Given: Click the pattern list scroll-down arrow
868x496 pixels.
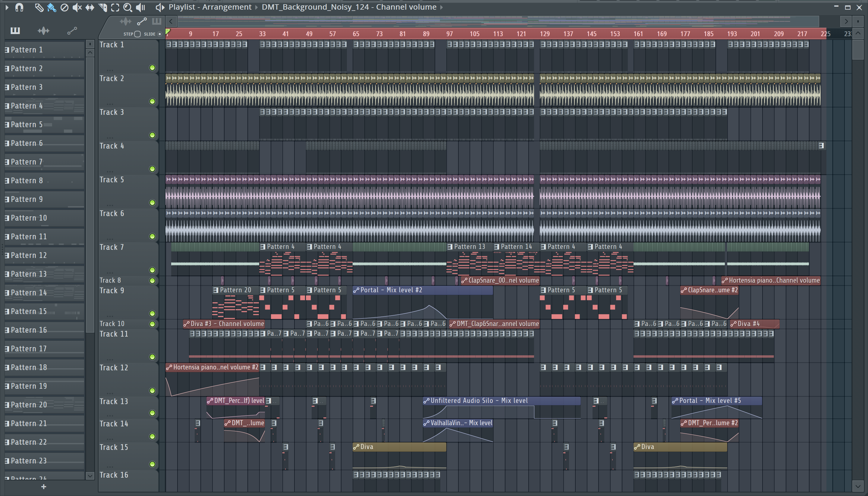Looking at the screenshot, I should [90, 476].
